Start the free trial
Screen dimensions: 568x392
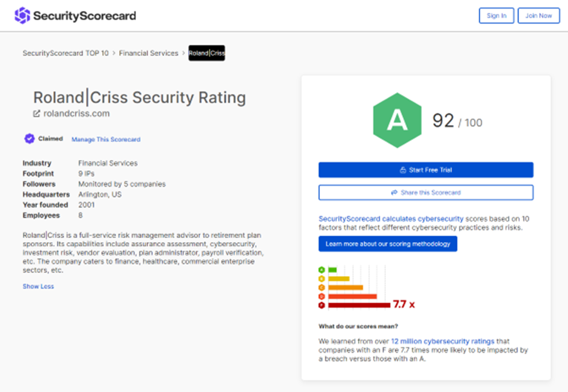426,170
